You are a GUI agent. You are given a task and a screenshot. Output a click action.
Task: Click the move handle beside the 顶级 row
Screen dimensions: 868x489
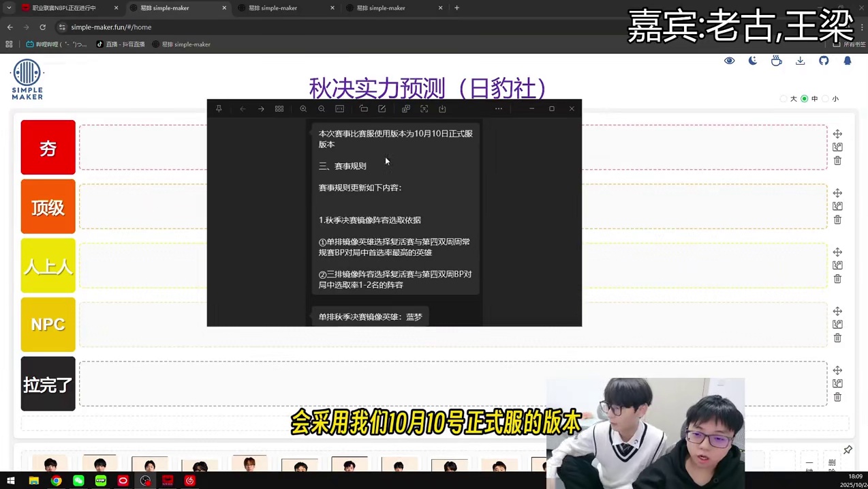(x=837, y=193)
